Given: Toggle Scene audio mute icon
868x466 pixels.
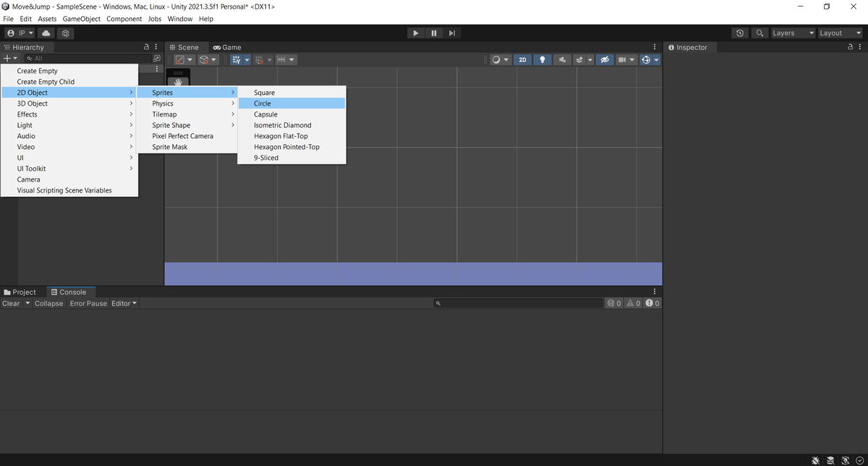Looking at the screenshot, I should pyautogui.click(x=562, y=60).
